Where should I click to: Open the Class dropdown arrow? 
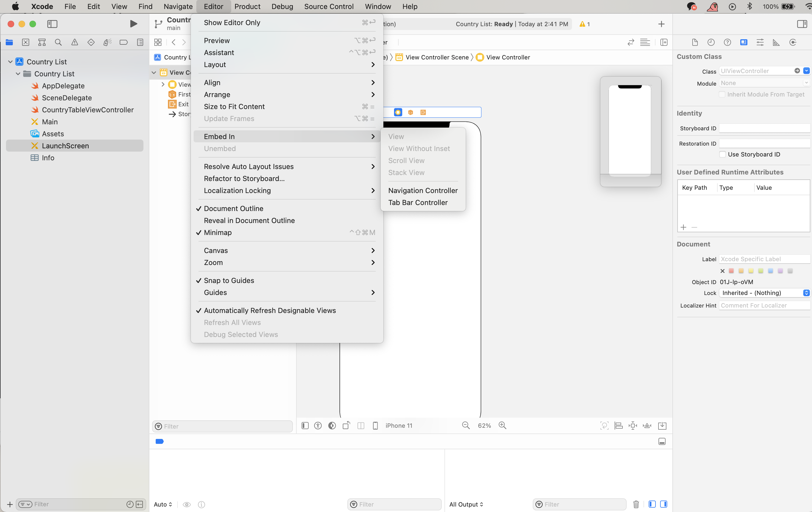click(x=806, y=70)
